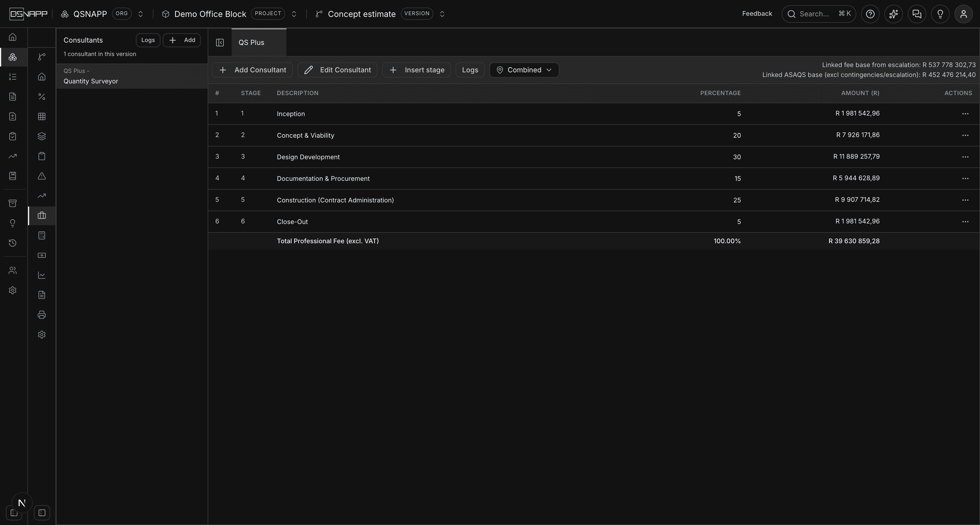Click the Add Consultant button
This screenshot has height=525, width=980.
point(252,70)
